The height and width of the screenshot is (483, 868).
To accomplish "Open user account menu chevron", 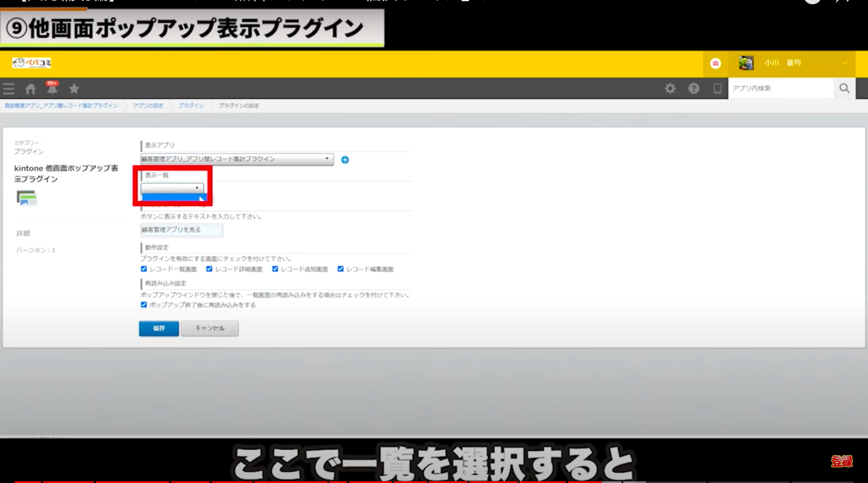I will 844,63.
